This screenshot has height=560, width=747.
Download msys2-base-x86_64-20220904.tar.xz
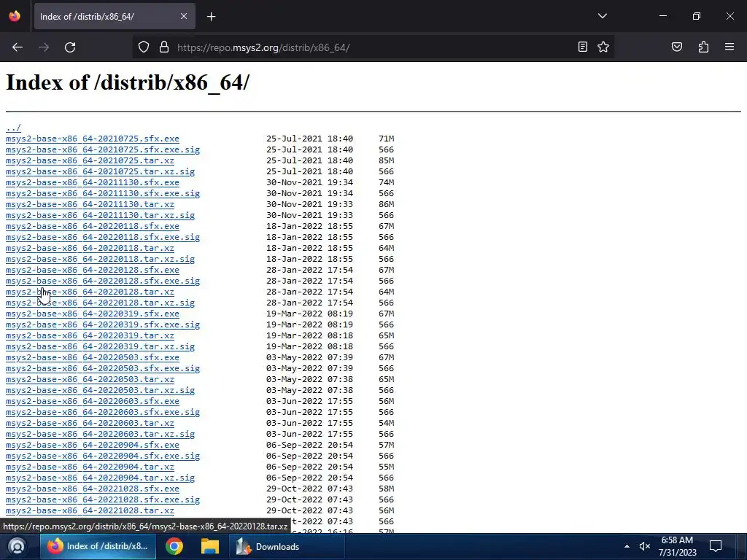(90, 467)
